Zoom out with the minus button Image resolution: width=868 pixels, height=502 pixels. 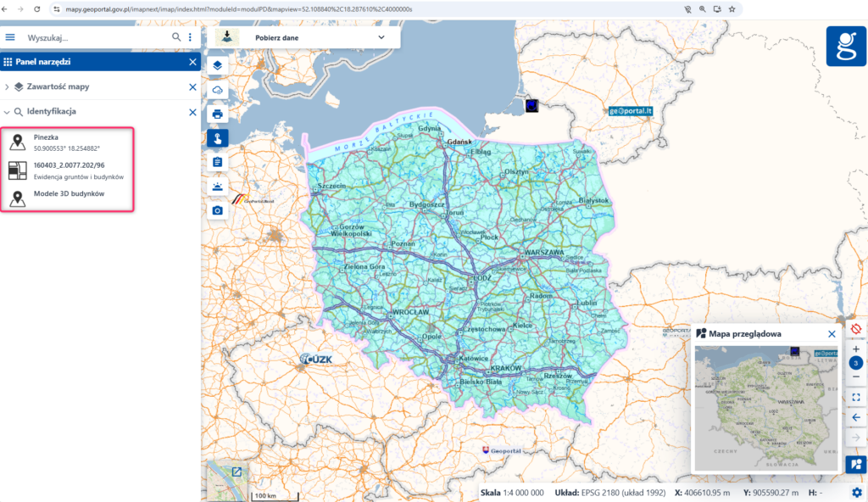(x=856, y=376)
